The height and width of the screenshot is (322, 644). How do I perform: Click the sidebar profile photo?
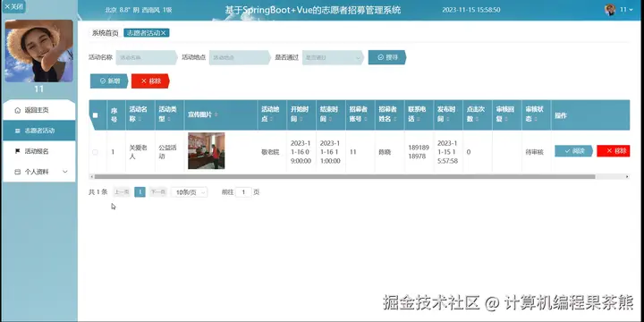pyautogui.click(x=39, y=51)
